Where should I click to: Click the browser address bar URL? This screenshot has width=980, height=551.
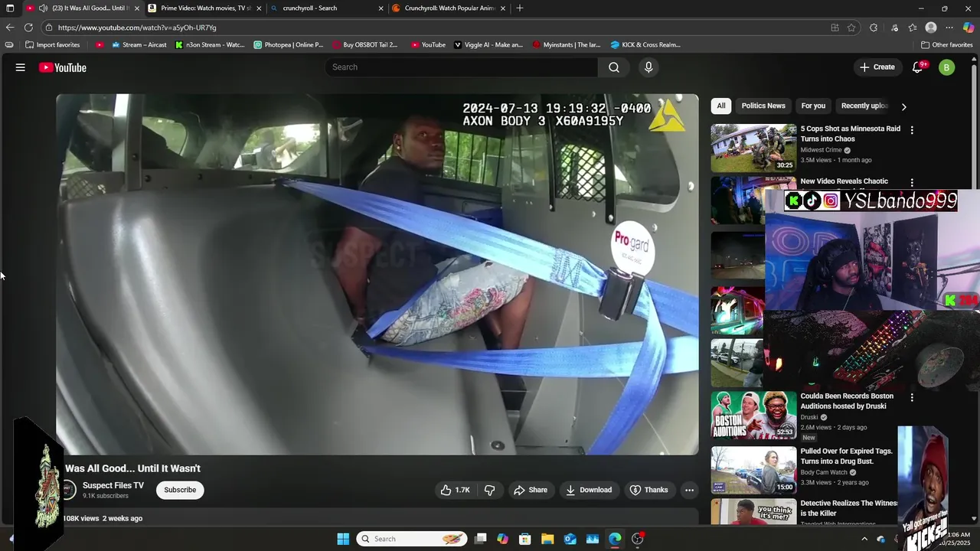137,28
